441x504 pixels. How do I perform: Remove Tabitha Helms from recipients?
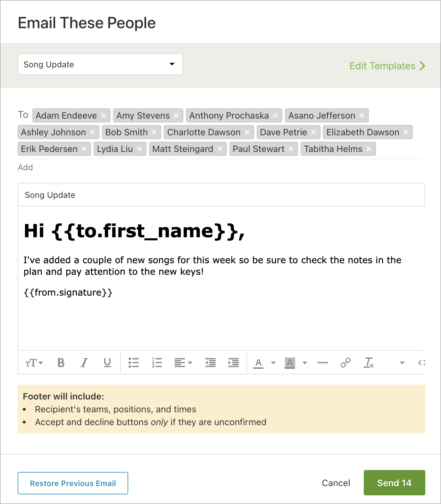point(369,149)
